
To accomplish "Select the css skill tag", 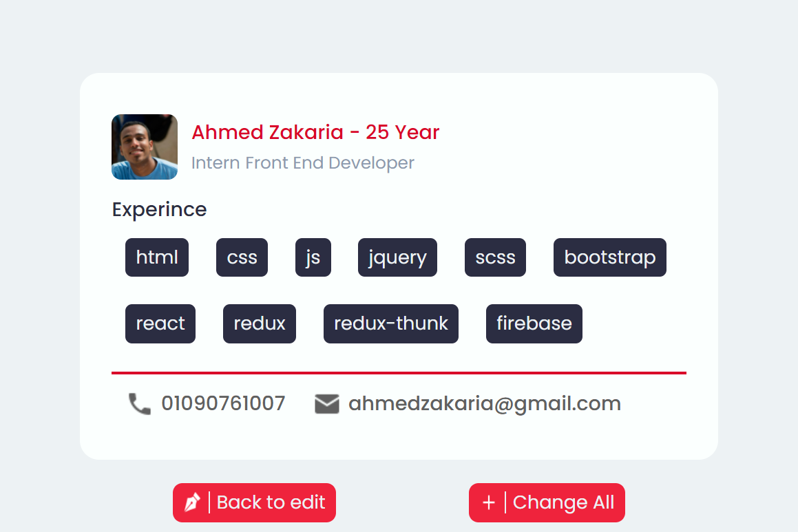I will pyautogui.click(x=242, y=257).
